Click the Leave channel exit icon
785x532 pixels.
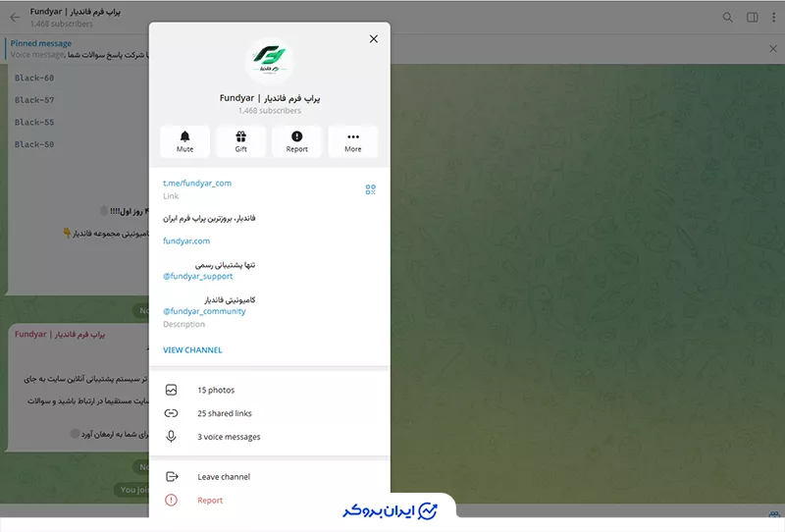click(x=172, y=476)
